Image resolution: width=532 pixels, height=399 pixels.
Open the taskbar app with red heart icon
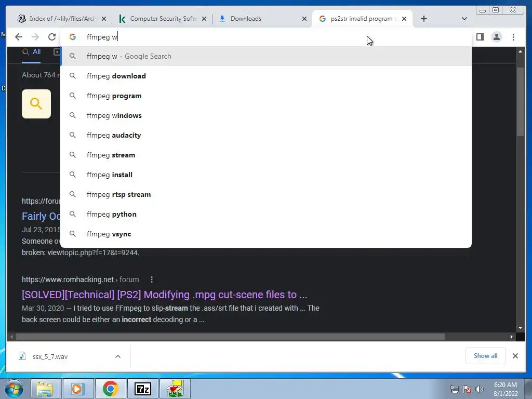click(x=175, y=389)
